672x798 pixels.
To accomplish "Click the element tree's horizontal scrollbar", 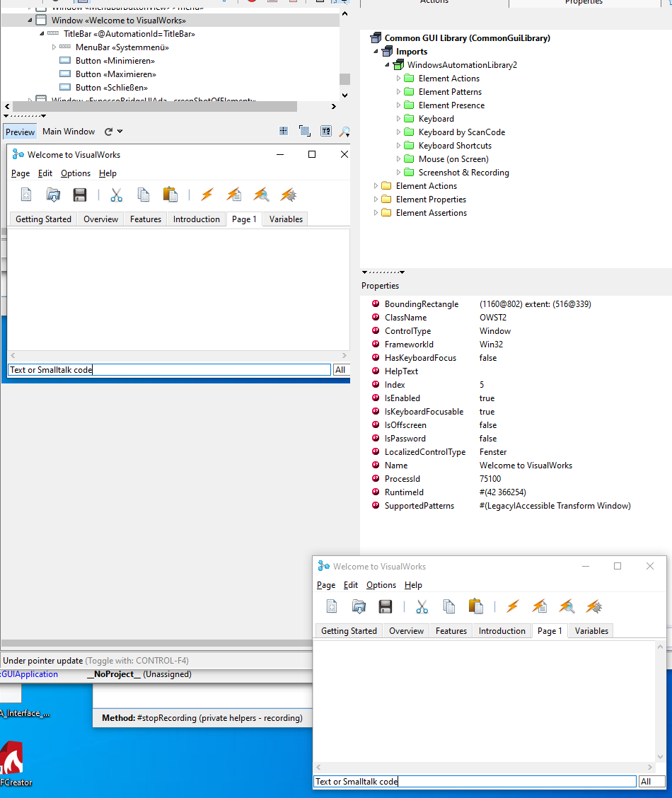I will 149,107.
